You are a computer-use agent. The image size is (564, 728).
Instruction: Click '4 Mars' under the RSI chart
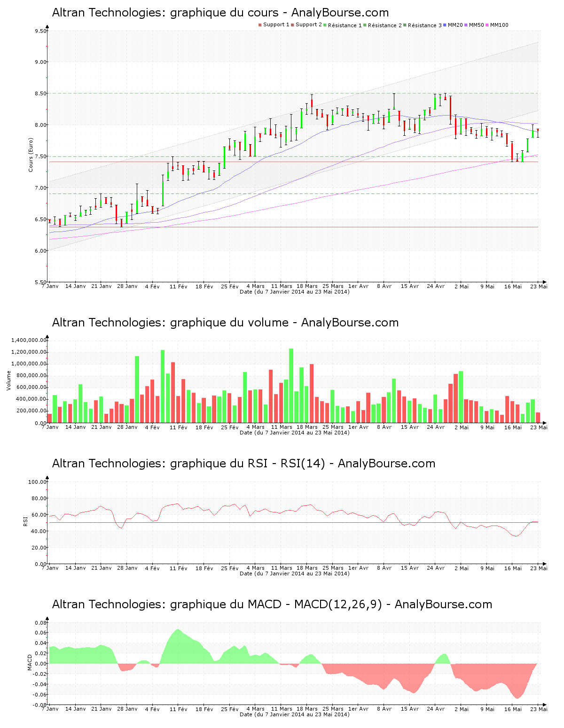click(256, 568)
